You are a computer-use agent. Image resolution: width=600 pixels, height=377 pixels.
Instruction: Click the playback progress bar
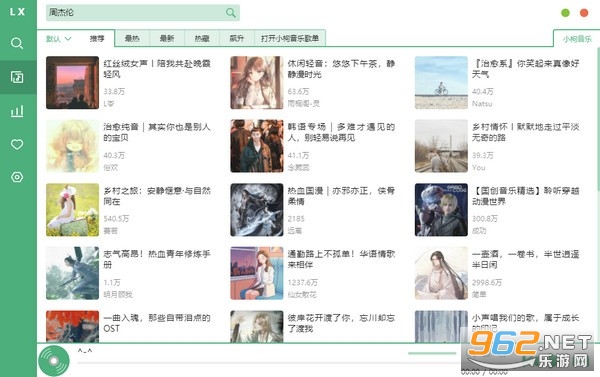[268, 362]
